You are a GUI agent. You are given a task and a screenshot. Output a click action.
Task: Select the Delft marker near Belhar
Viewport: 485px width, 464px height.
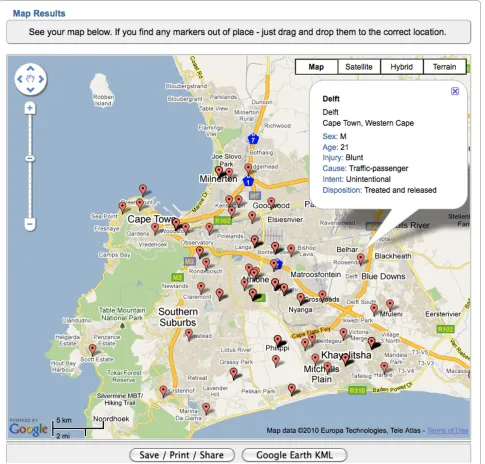pos(361,258)
